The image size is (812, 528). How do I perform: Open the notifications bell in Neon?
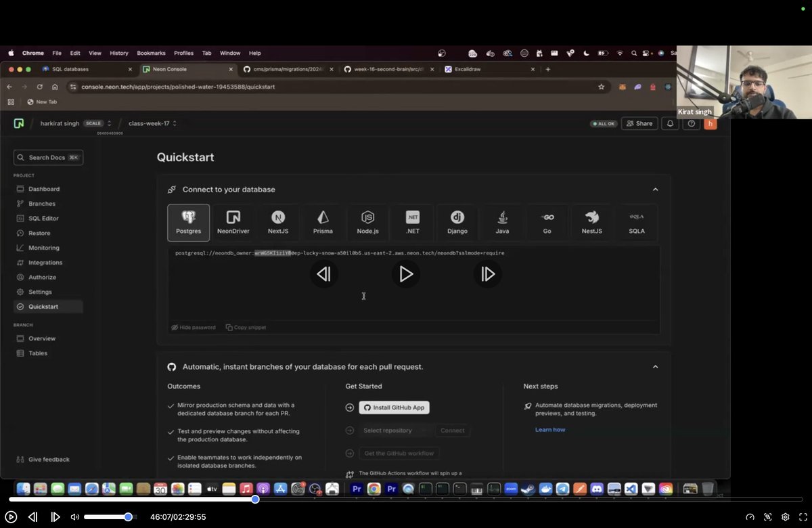(670, 123)
